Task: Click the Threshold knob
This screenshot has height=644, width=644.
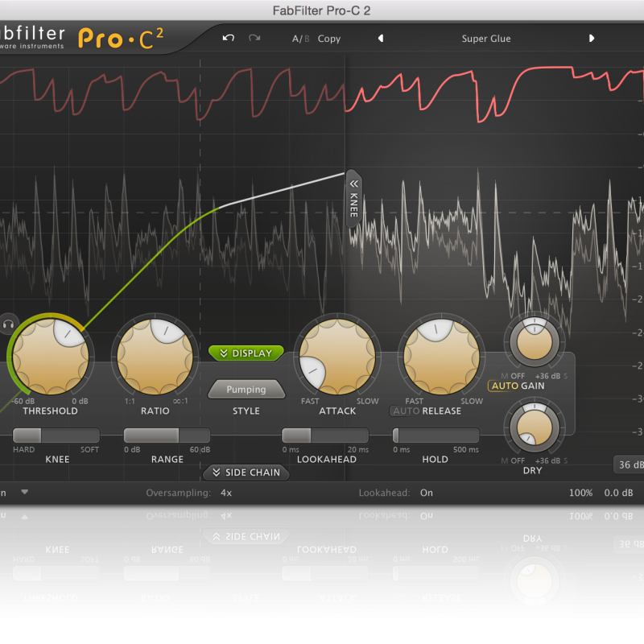Action: pos(51,357)
